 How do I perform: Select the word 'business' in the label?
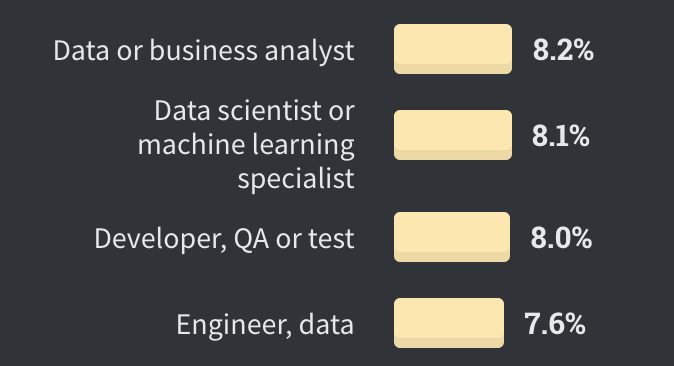click(x=203, y=50)
